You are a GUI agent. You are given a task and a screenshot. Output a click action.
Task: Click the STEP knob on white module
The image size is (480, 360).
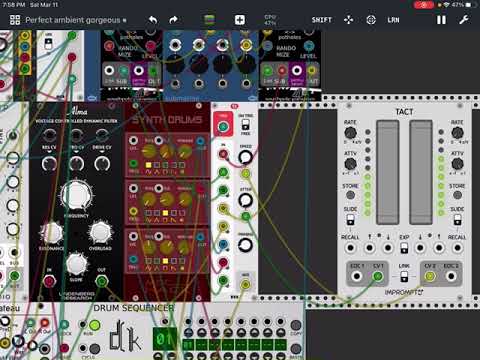tap(246, 201)
